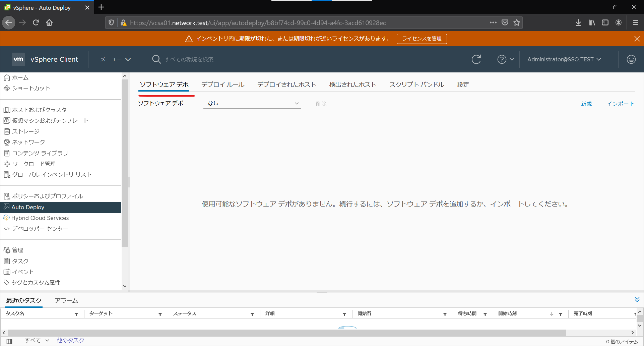This screenshot has width=644, height=346.
Task: Sort by 開始時刻 using the down arrow
Action: tap(552, 314)
